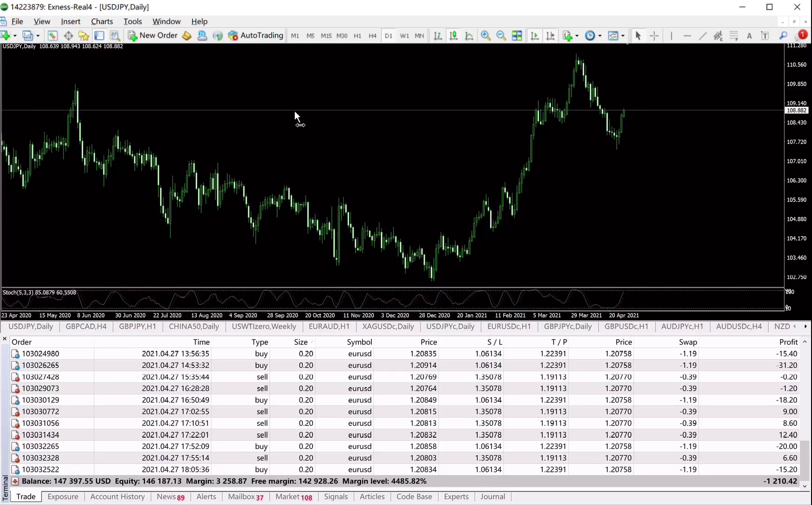
Task: Expand the New Chart dropdown arrow
Action: pos(15,36)
